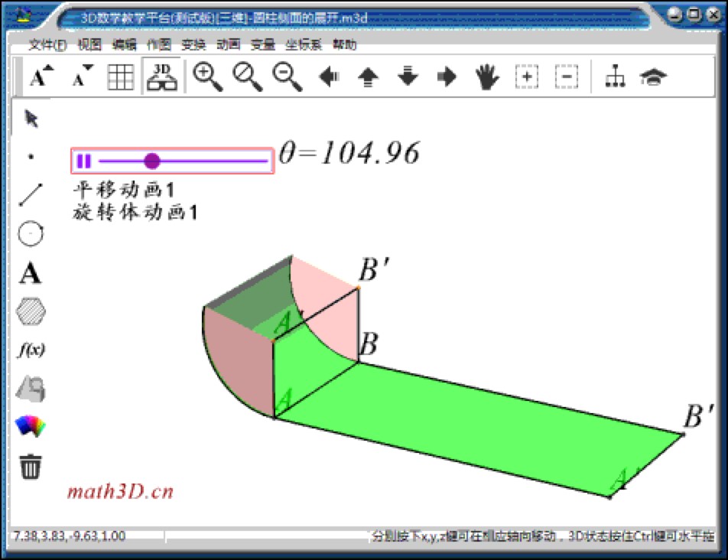Select the hand pan tool

tap(488, 76)
